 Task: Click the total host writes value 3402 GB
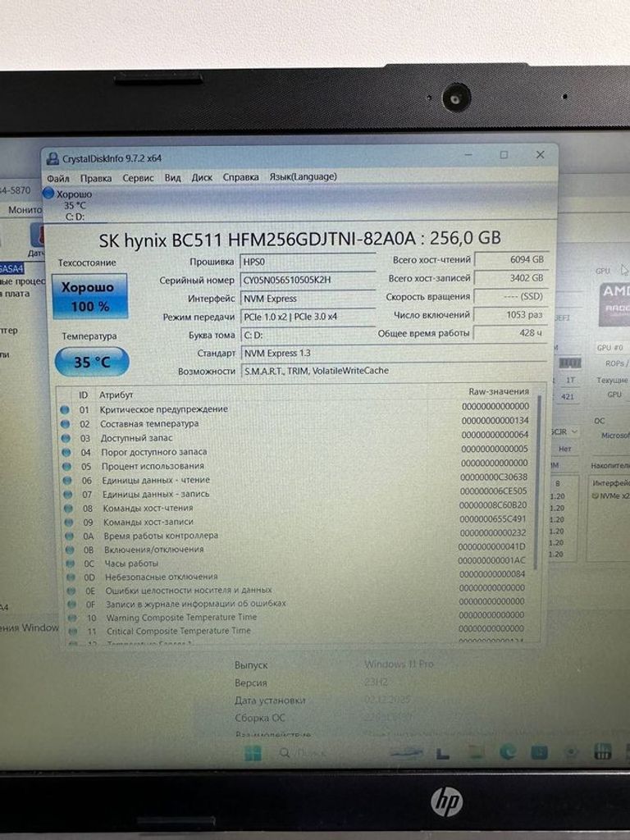click(x=511, y=278)
